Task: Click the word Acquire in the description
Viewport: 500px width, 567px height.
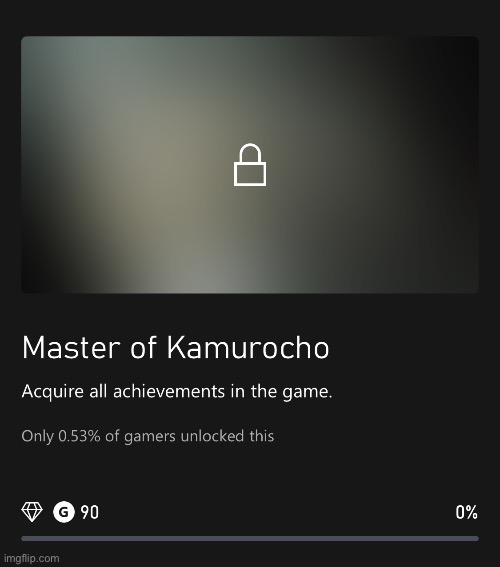Action: [x=53, y=392]
